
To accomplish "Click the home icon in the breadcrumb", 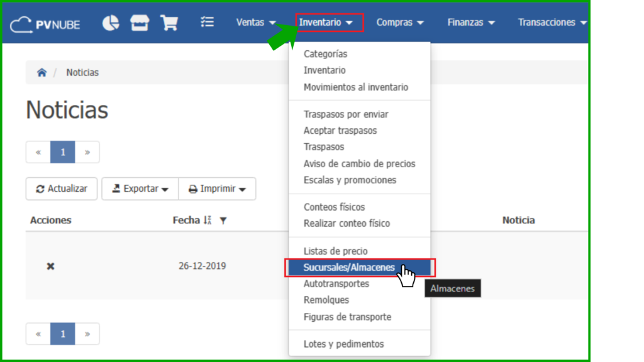I will tap(42, 72).
